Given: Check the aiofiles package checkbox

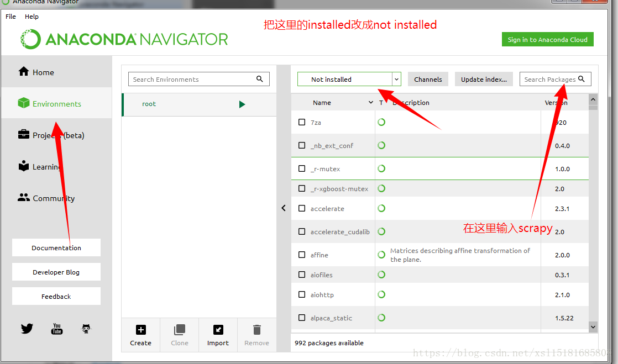Looking at the screenshot, I should coord(302,275).
